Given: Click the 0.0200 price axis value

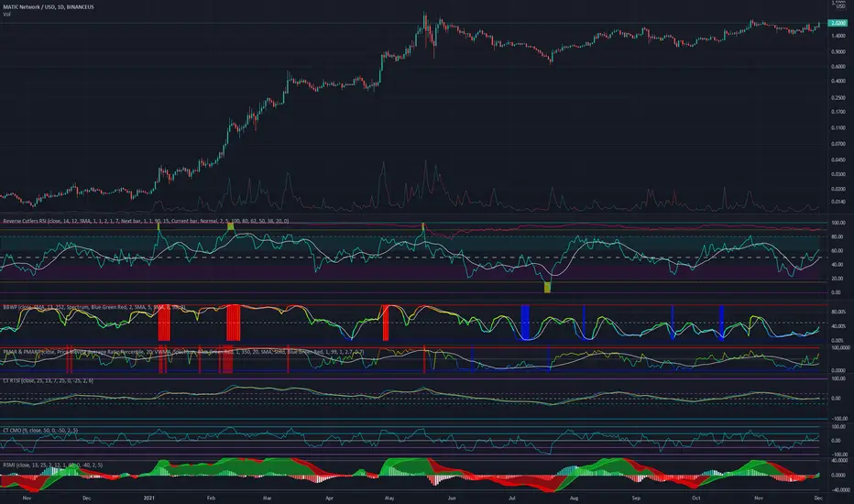Looking at the screenshot, I should click(838, 189).
